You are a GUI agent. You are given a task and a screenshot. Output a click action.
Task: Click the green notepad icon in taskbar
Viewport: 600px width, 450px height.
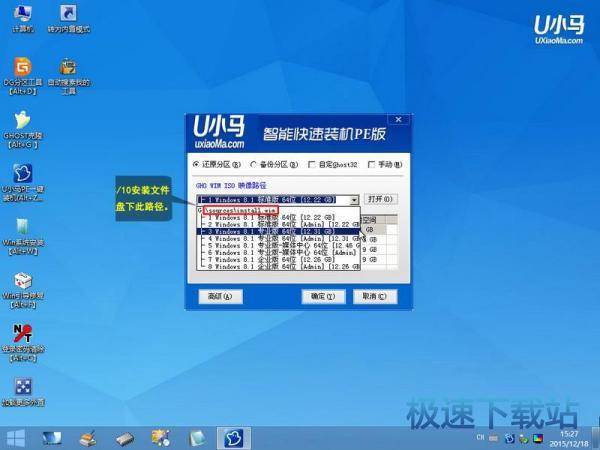(197, 439)
